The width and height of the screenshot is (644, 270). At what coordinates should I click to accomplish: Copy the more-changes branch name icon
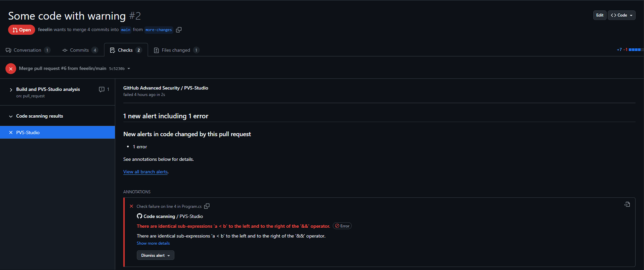tap(179, 30)
